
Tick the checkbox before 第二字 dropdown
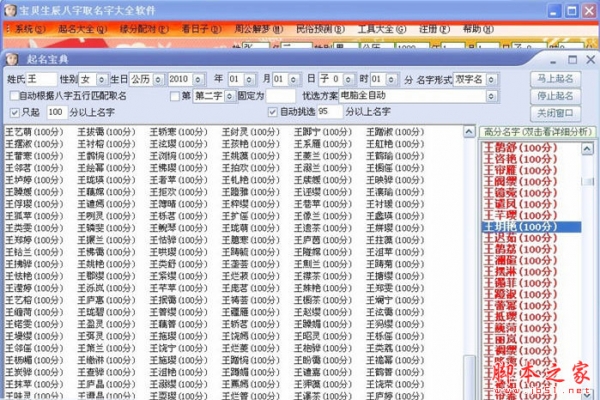[x=174, y=96]
